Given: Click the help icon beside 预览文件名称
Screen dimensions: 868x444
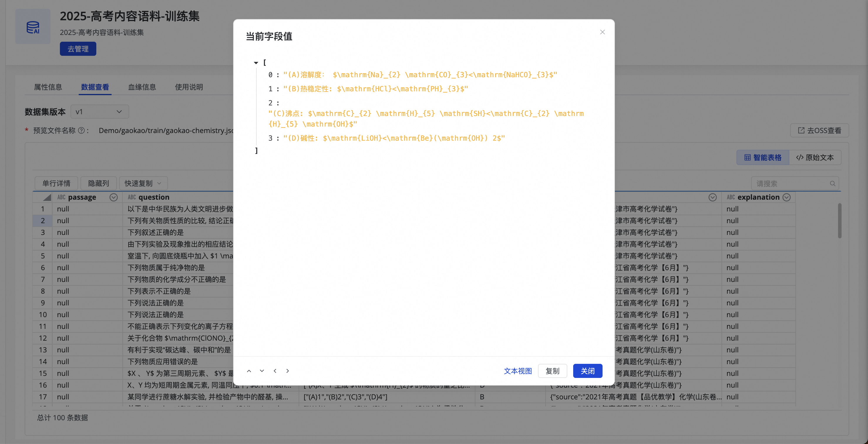Looking at the screenshot, I should click(x=81, y=131).
